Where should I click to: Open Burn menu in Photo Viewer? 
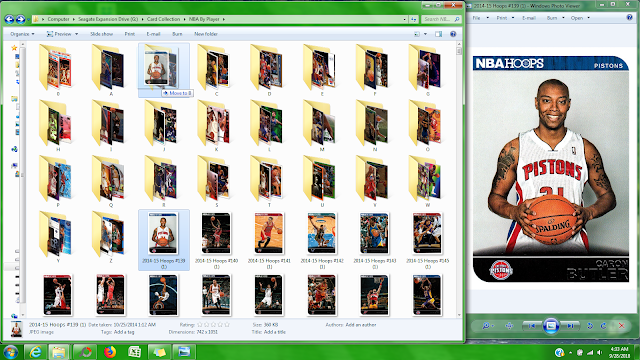click(x=552, y=18)
